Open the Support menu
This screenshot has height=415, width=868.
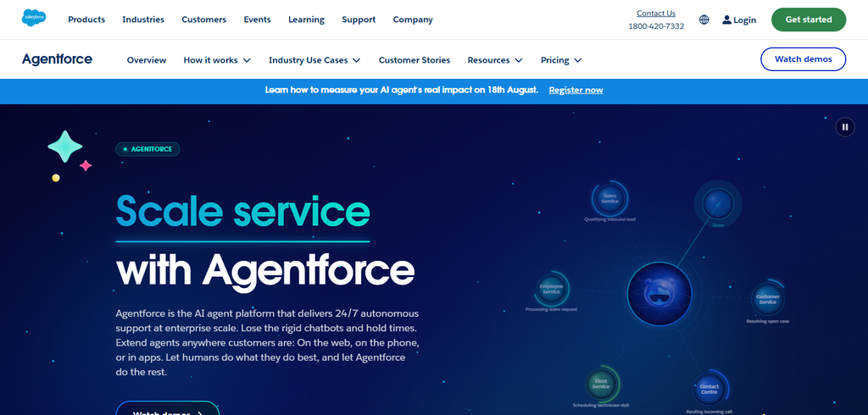pyautogui.click(x=359, y=19)
